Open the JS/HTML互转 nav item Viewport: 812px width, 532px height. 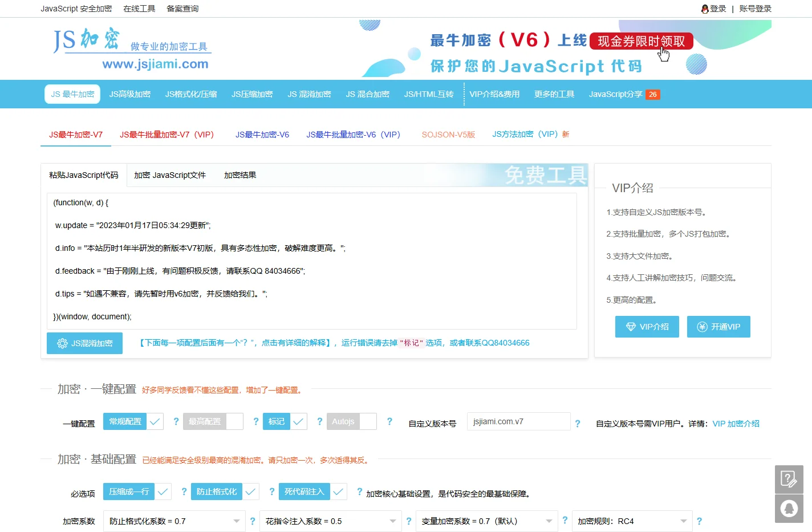[x=429, y=94]
